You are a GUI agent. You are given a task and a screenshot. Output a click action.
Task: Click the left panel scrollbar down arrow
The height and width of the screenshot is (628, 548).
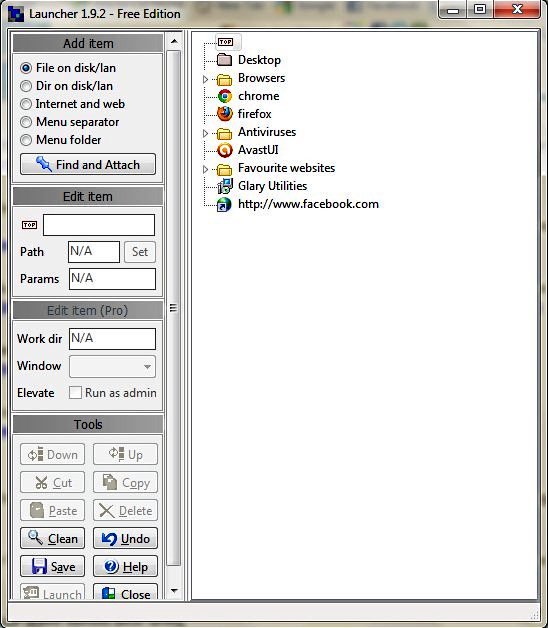click(174, 590)
